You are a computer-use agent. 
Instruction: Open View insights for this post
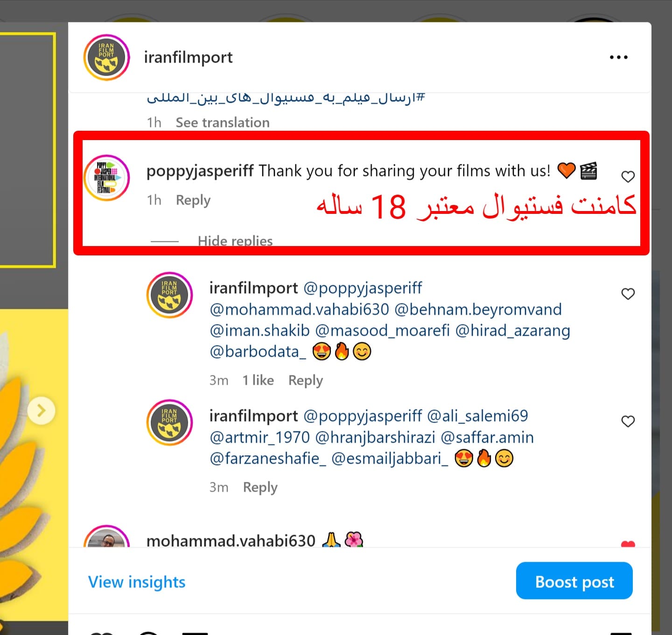137,582
